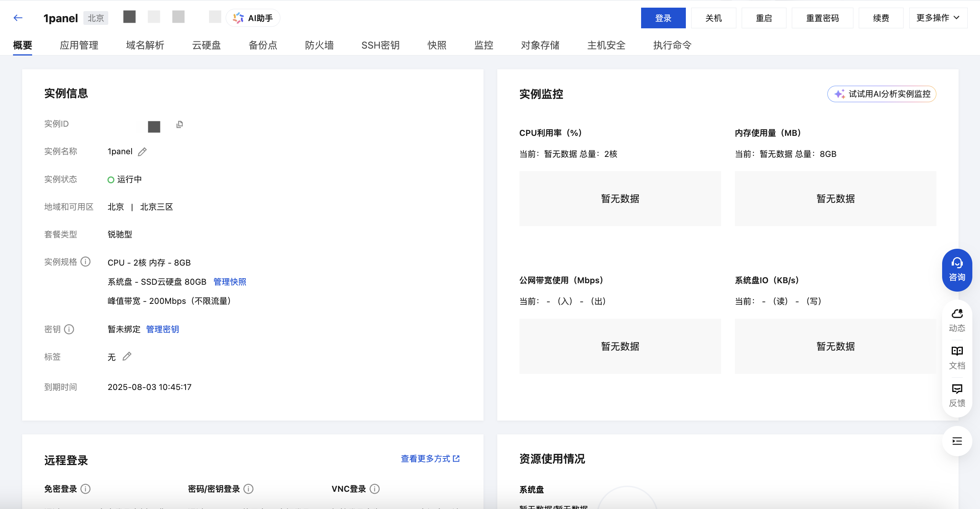Image resolution: width=980 pixels, height=509 pixels.
Task: Click the 重置密码 button
Action: click(822, 18)
